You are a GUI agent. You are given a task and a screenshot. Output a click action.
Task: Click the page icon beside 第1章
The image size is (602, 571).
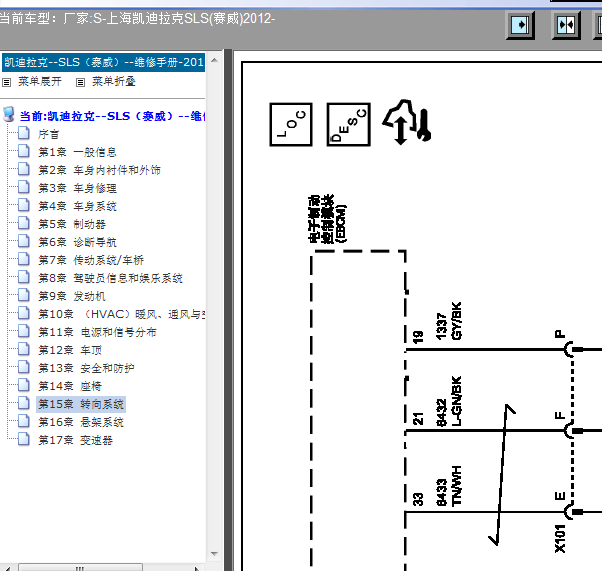(x=24, y=151)
